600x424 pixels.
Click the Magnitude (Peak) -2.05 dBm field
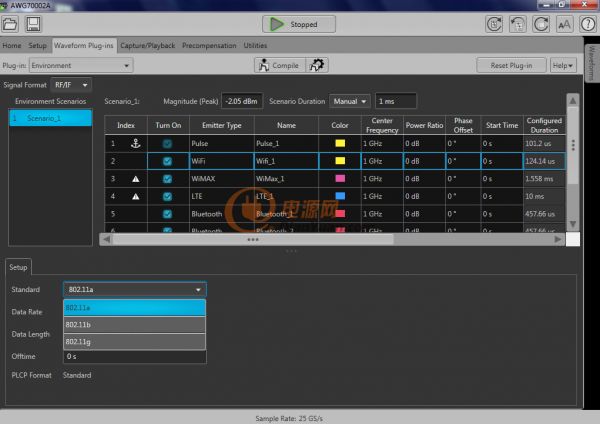point(242,101)
